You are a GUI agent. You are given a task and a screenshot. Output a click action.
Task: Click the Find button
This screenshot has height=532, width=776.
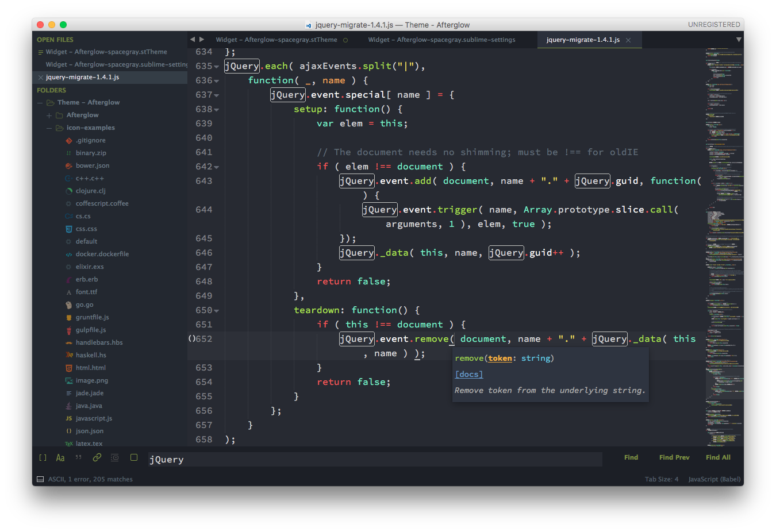pos(631,457)
